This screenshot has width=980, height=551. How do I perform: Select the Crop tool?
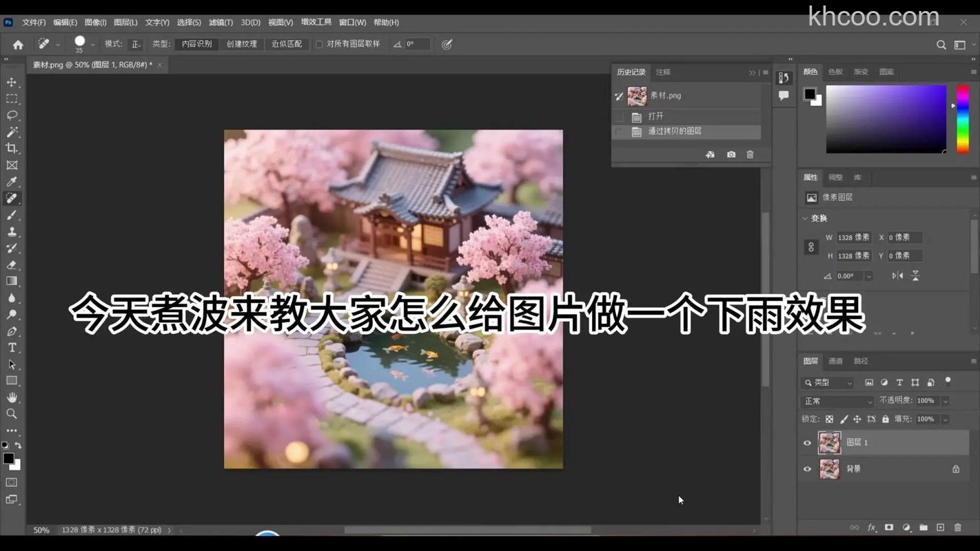tap(12, 148)
